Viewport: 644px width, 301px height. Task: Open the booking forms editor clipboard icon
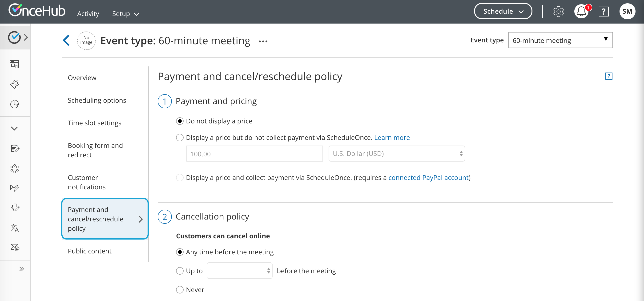(15, 148)
